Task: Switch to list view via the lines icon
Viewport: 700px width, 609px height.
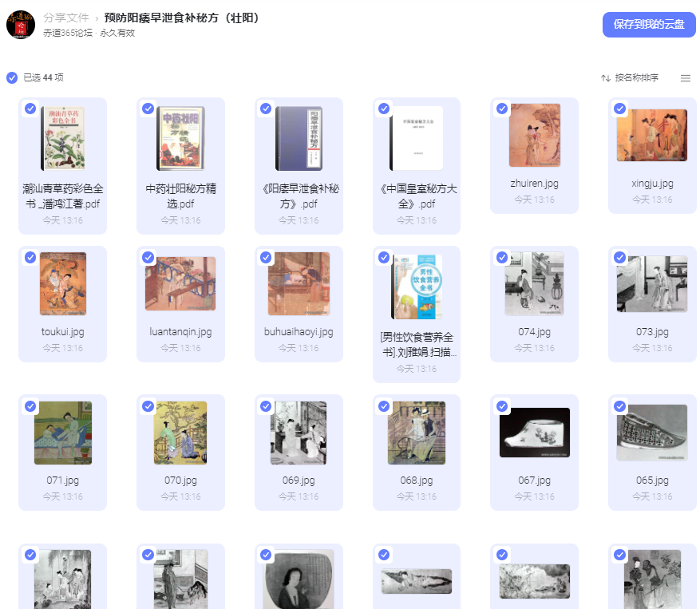Action: click(x=686, y=78)
